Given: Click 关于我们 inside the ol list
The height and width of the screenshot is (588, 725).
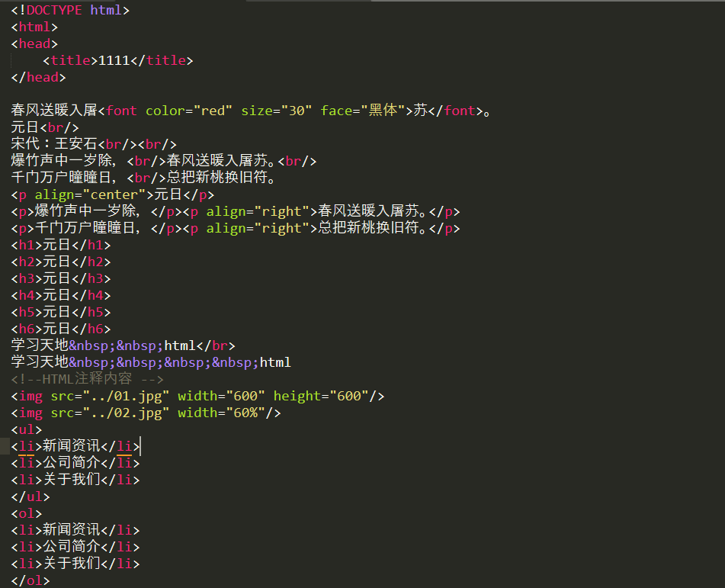Looking at the screenshot, I should [71, 563].
